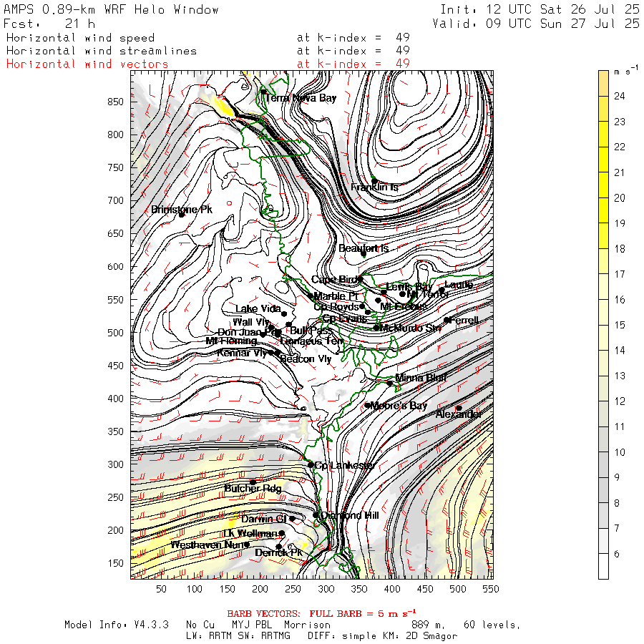Click the 'Wall Vly' map label
This screenshot has width=644, height=644.
click(x=251, y=322)
